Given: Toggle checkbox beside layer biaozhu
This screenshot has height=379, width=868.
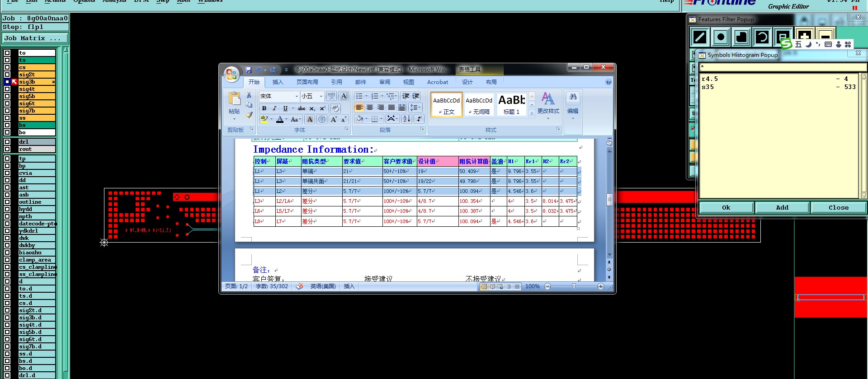Looking at the screenshot, I should (7, 253).
